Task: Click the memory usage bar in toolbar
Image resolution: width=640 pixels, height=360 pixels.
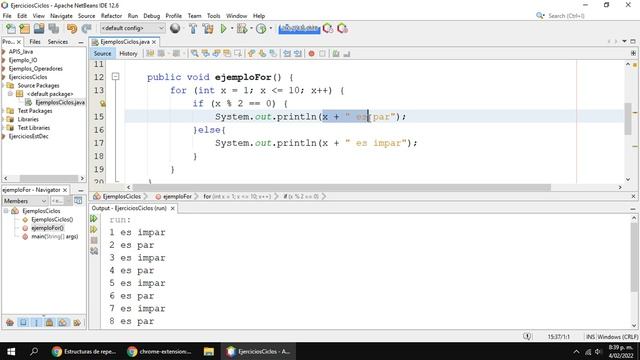Action: (x=299, y=29)
